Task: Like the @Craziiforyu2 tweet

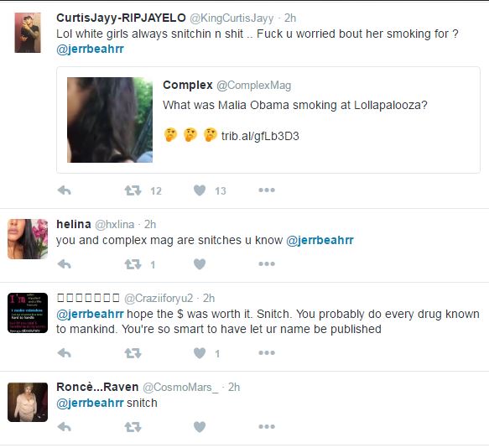Action: (200, 353)
